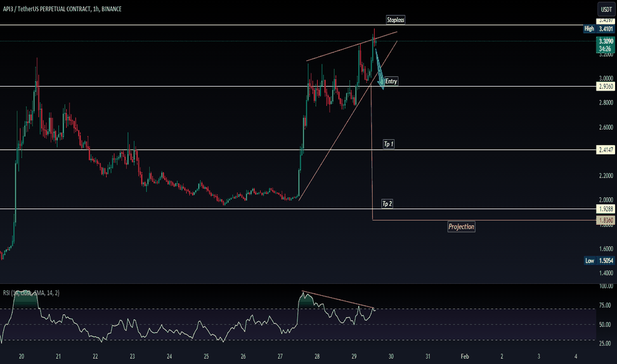Select the Tp 2 label

click(x=387, y=203)
